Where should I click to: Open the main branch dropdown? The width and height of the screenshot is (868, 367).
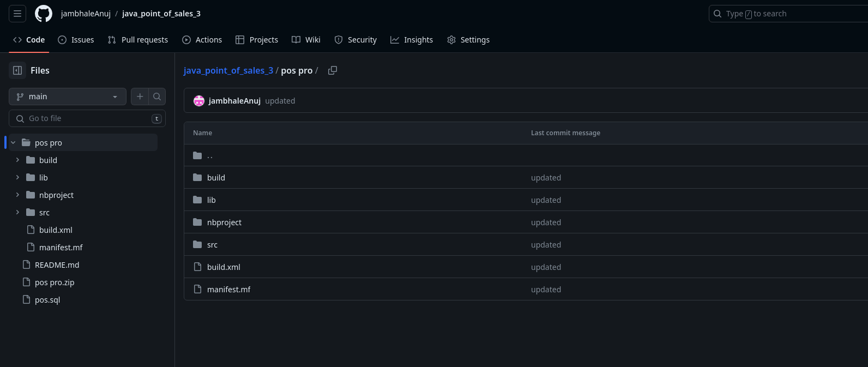68,97
